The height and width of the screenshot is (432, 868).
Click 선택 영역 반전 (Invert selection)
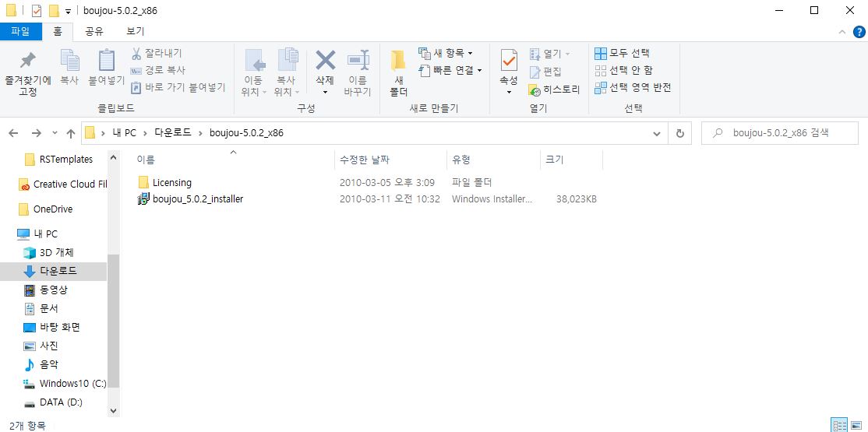633,87
